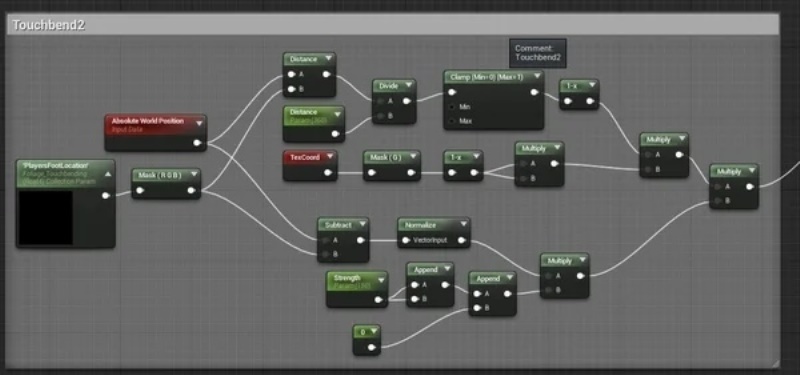
Task: Click the TexCoord node output pin
Action: point(328,172)
